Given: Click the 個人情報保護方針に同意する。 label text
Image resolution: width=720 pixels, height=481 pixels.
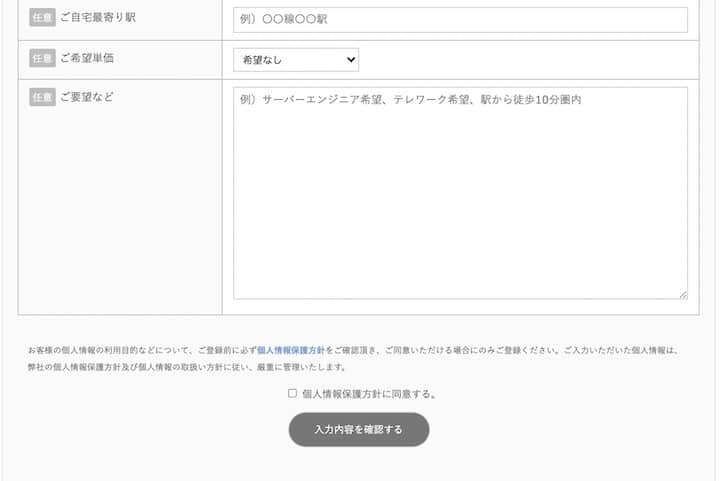Looking at the screenshot, I should click(368, 394).
